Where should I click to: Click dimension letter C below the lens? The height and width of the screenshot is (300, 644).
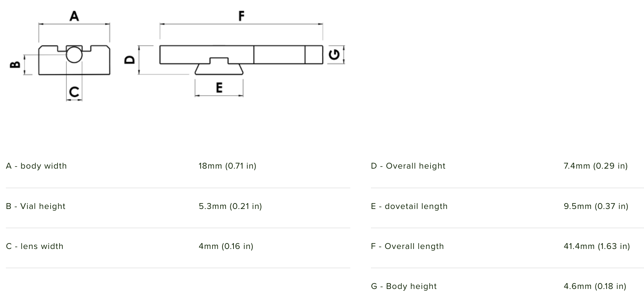[x=74, y=92]
